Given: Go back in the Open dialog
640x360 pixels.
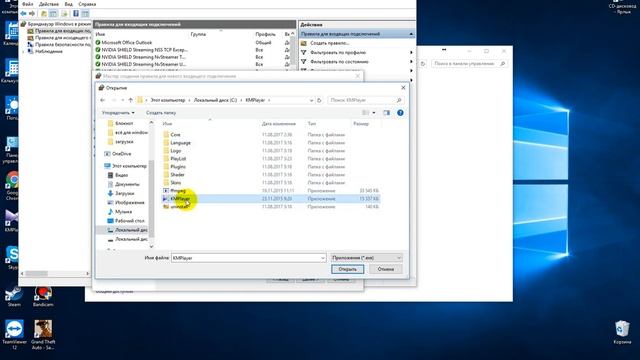Looking at the screenshot, I should tap(103, 100).
